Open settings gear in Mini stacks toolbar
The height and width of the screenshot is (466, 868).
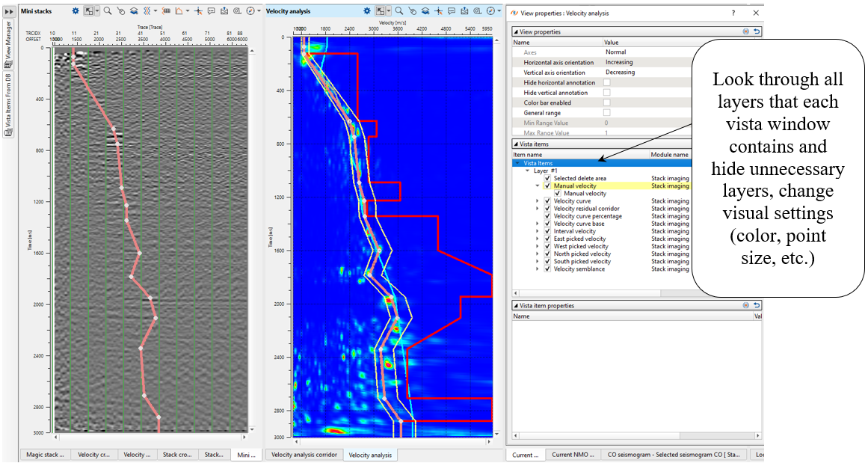coord(76,11)
